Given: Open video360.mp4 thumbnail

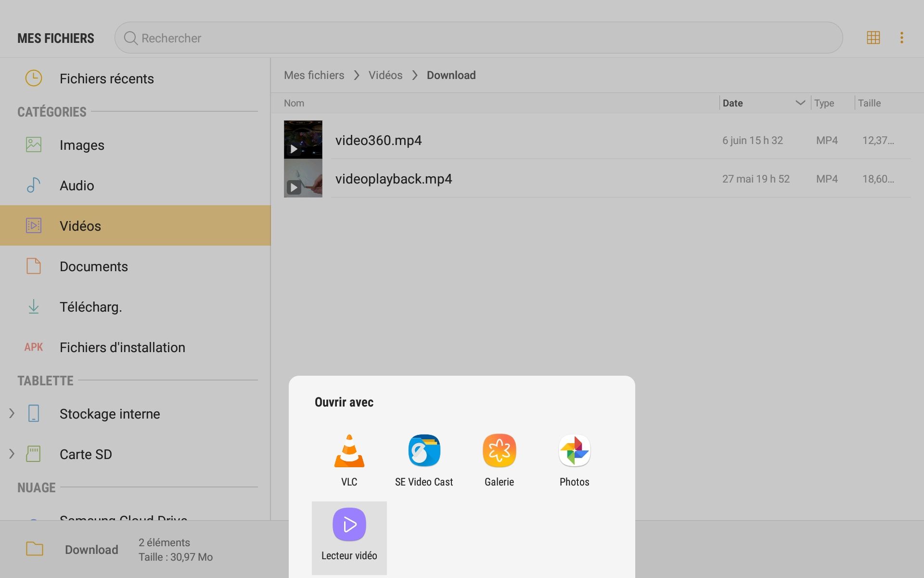Looking at the screenshot, I should pos(303,140).
